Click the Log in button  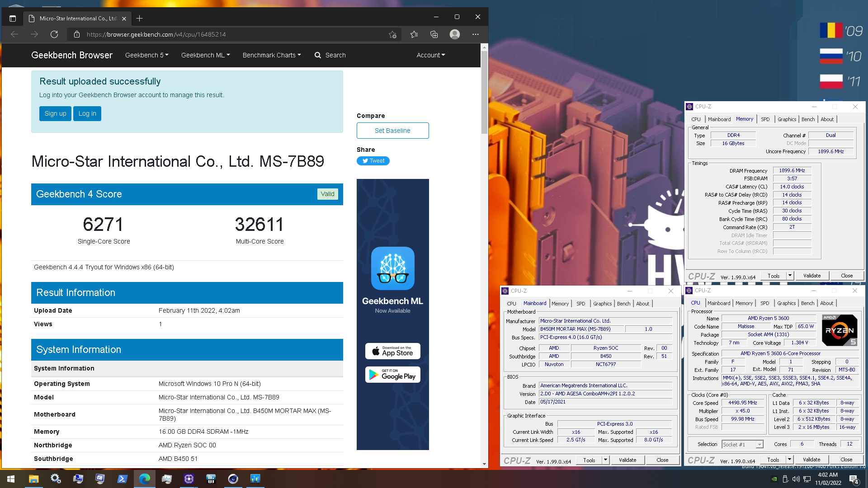[x=87, y=113]
